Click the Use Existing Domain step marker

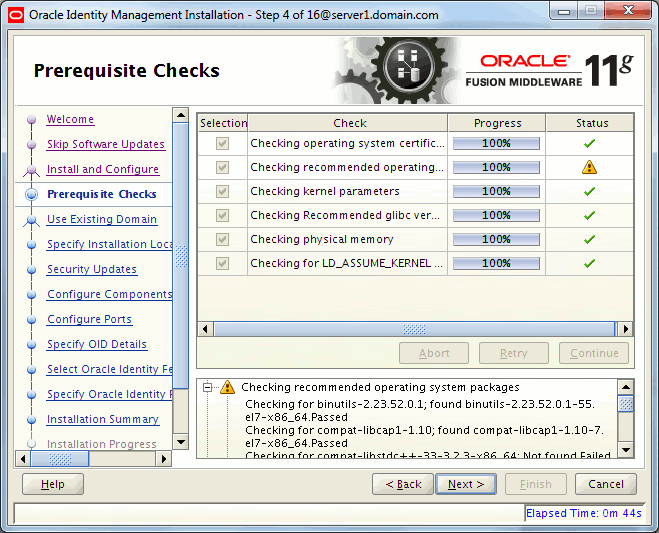coord(32,220)
